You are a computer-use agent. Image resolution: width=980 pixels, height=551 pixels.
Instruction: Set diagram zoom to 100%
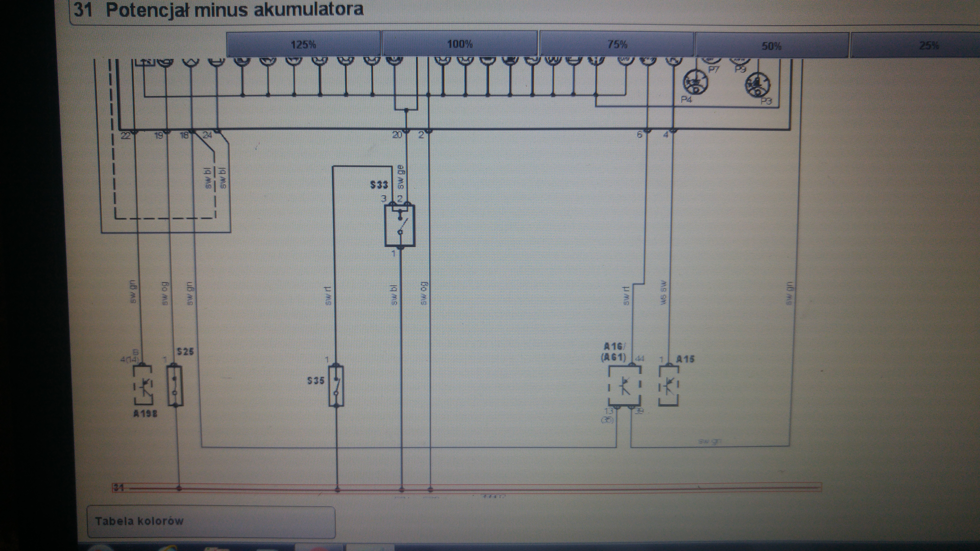click(x=460, y=44)
